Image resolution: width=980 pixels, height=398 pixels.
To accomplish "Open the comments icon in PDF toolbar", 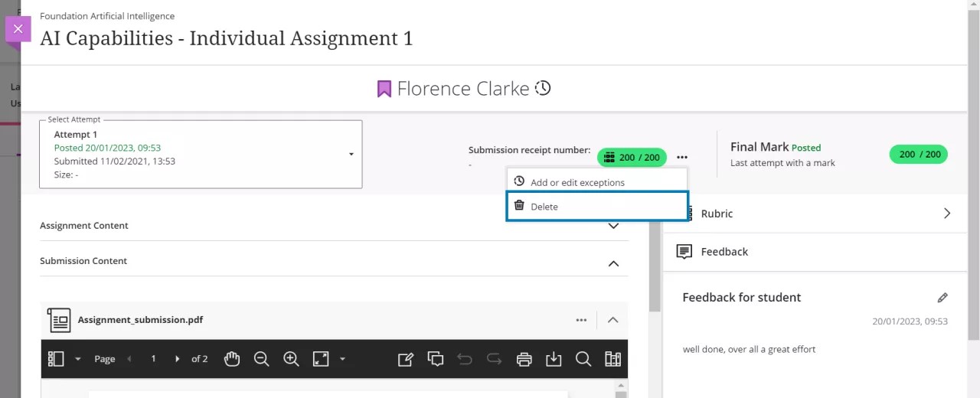I will click(x=436, y=359).
